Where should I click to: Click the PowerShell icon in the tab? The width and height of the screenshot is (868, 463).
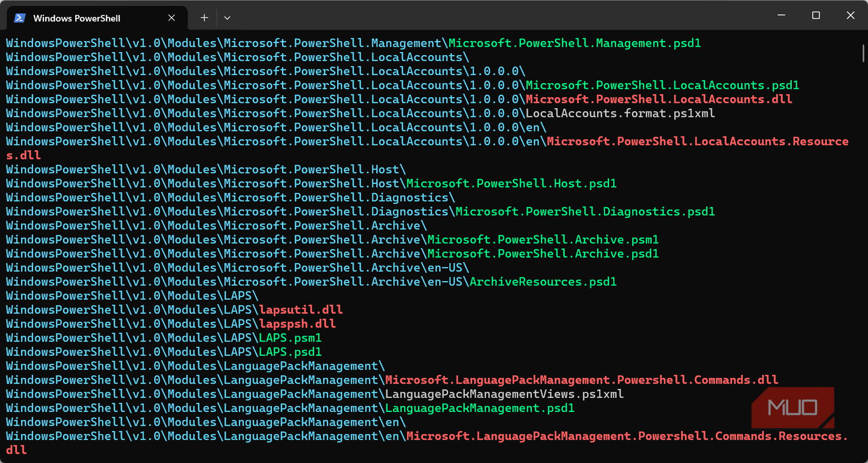(20, 18)
